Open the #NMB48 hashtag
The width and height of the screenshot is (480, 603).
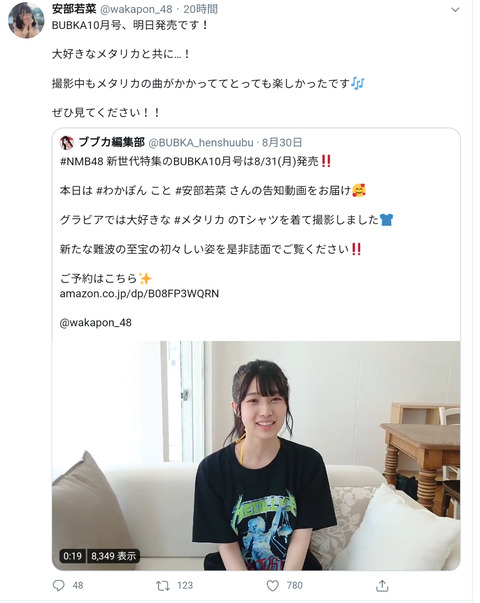82,161
